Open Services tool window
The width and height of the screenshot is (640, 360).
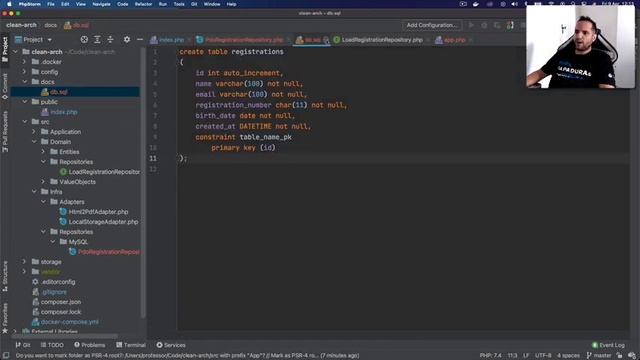pyautogui.click(x=171, y=345)
